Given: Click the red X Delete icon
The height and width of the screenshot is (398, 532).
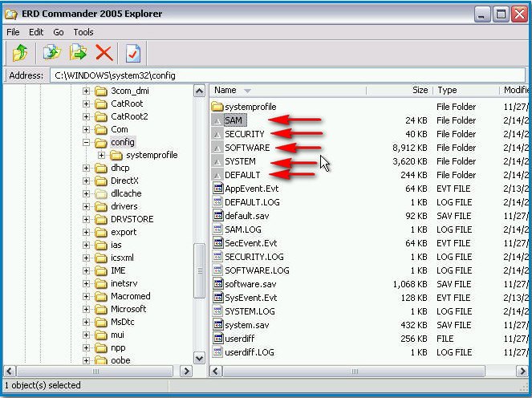Looking at the screenshot, I should (x=104, y=53).
